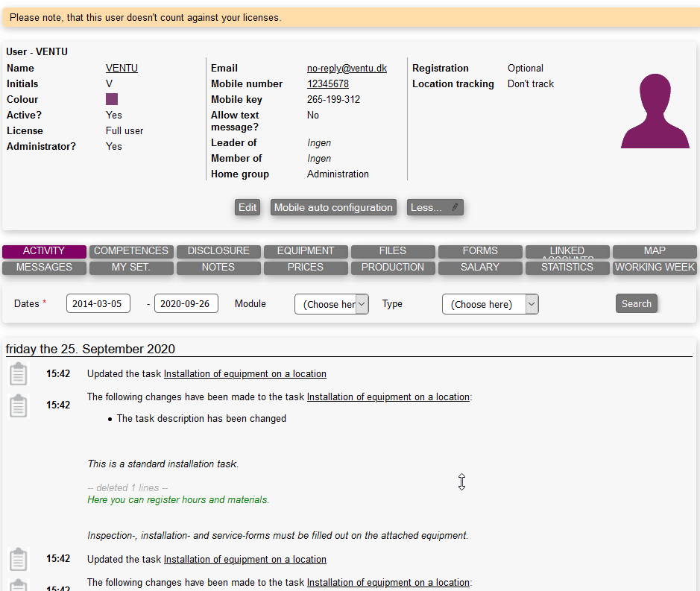
Task: Select the Statistics tab
Action: click(x=567, y=268)
